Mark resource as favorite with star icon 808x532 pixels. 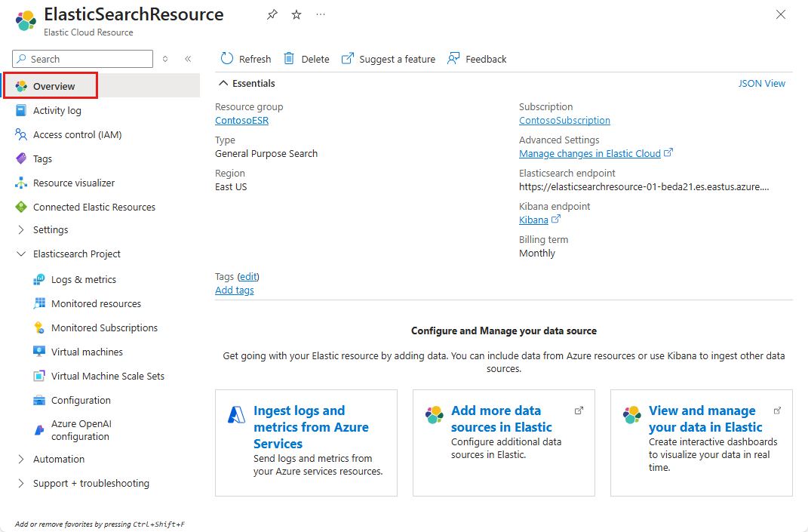point(296,15)
